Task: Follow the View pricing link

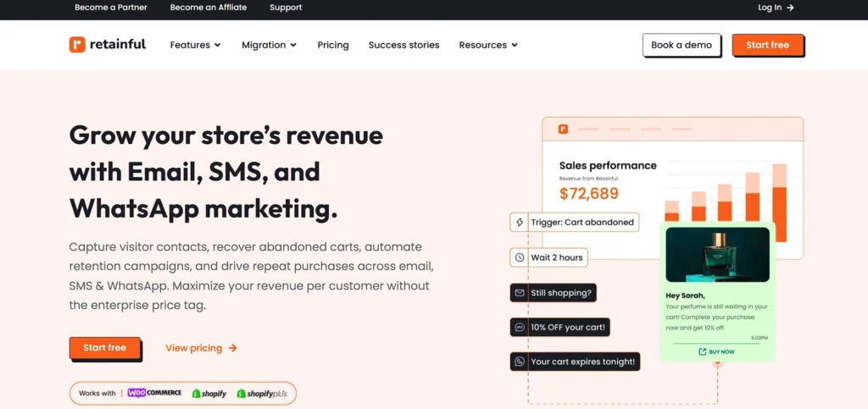Action: pyautogui.click(x=201, y=348)
